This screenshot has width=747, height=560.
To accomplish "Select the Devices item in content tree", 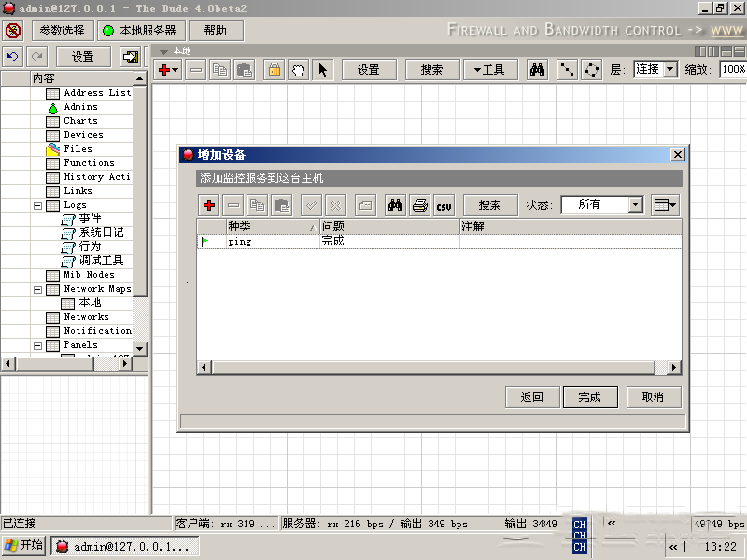I will coord(83,134).
